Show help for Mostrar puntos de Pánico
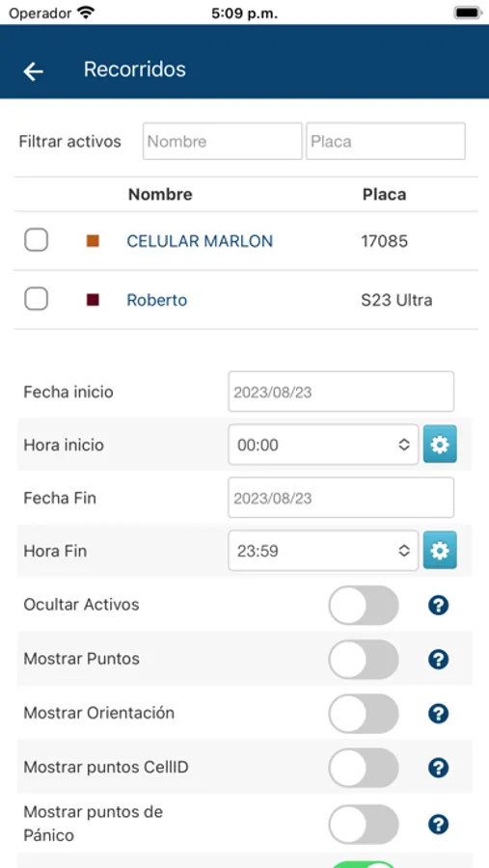This screenshot has height=868, width=489. [438, 825]
